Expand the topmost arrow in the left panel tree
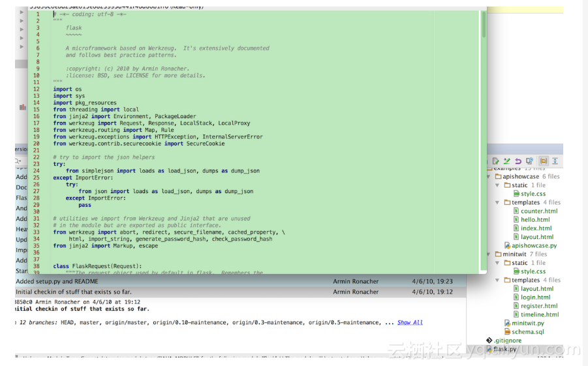Image resolution: width=588 pixels, height=366 pixels. click(x=22, y=12)
